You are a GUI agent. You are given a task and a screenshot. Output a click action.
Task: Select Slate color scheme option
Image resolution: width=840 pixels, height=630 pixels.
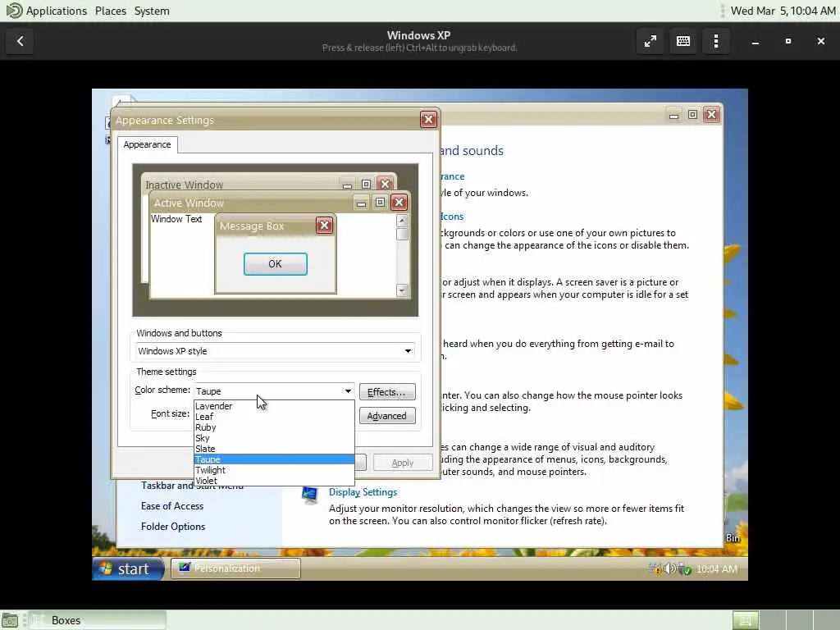tap(274, 449)
